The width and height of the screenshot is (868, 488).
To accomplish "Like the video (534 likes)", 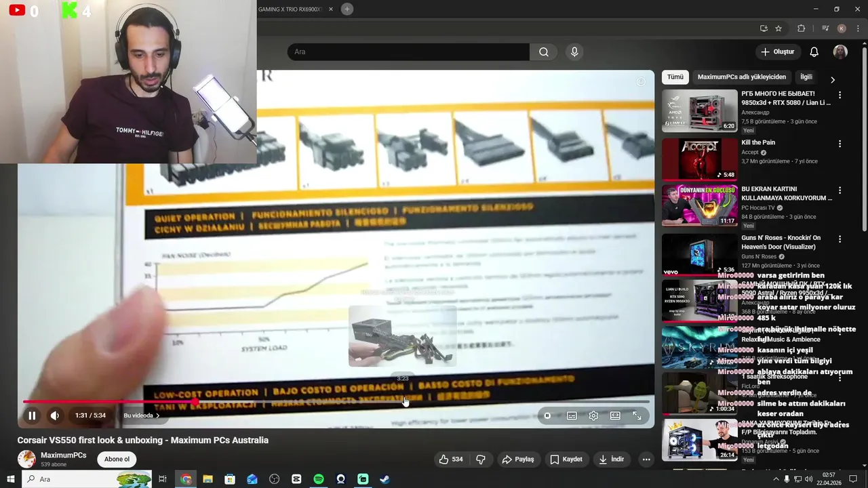I will point(451,460).
